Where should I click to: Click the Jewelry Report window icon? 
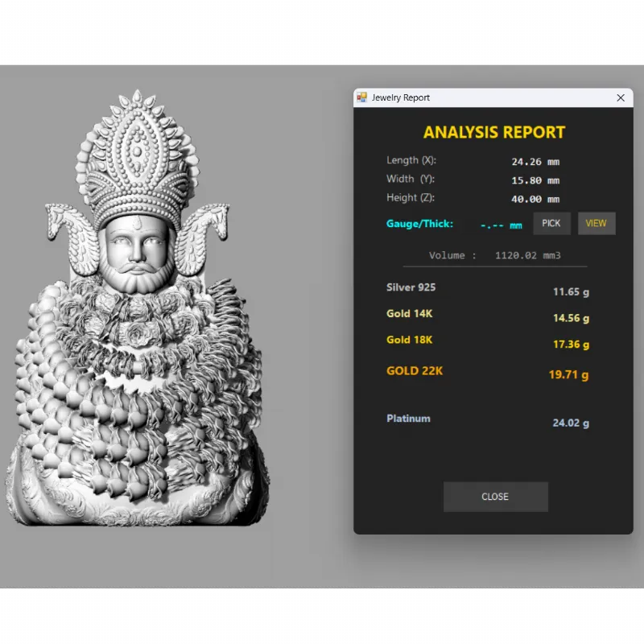tap(362, 97)
